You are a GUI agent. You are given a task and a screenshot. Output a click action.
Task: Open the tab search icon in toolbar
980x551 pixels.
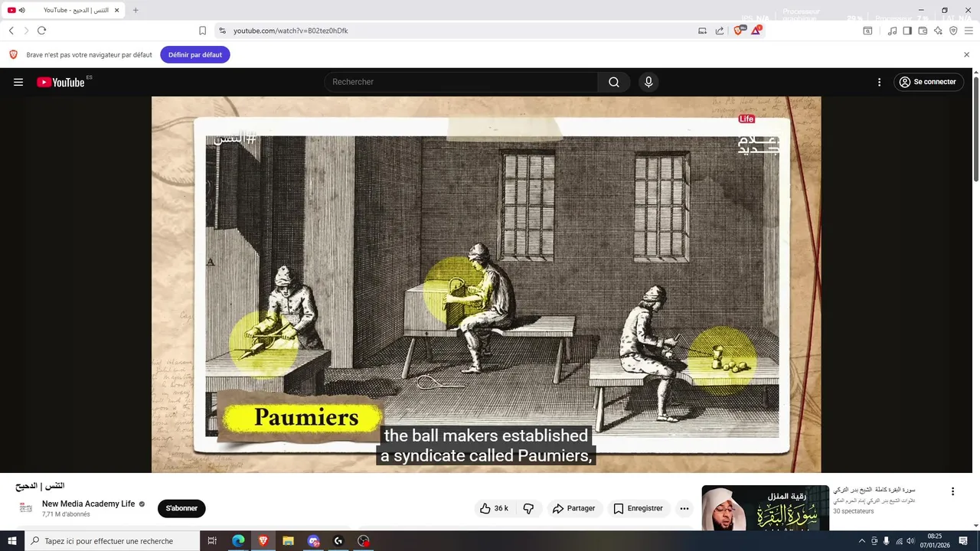click(867, 31)
